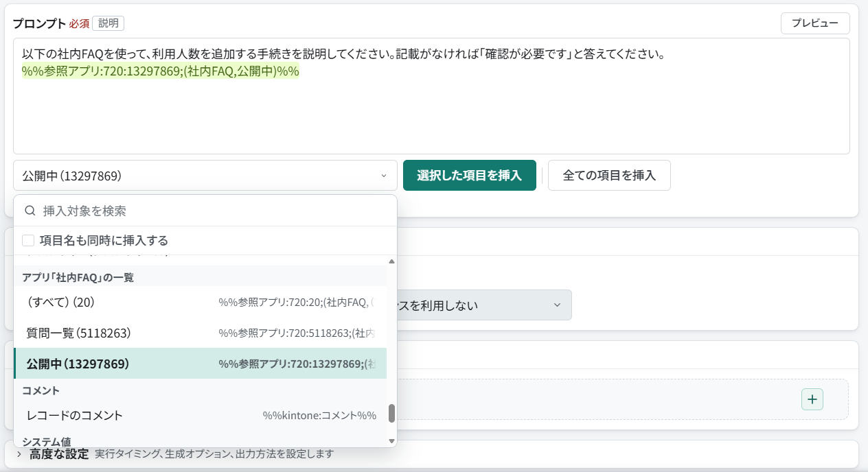Image resolution: width=868 pixels, height=472 pixels.
Task: Click the magnifier search icon in the dropdown
Action: (x=30, y=211)
